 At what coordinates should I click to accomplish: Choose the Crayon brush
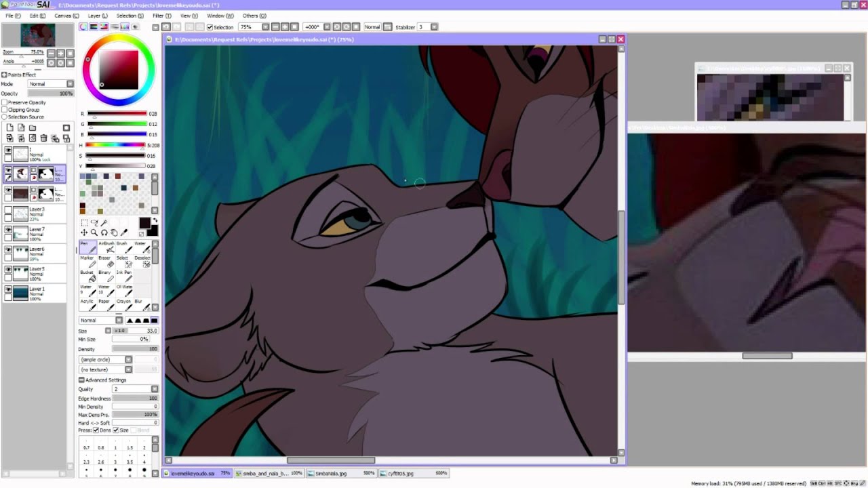(123, 306)
